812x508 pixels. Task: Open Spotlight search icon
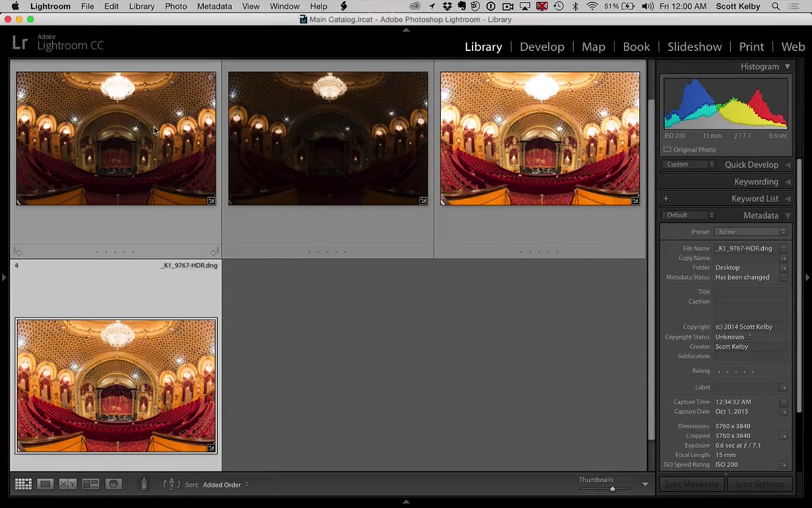(x=775, y=6)
